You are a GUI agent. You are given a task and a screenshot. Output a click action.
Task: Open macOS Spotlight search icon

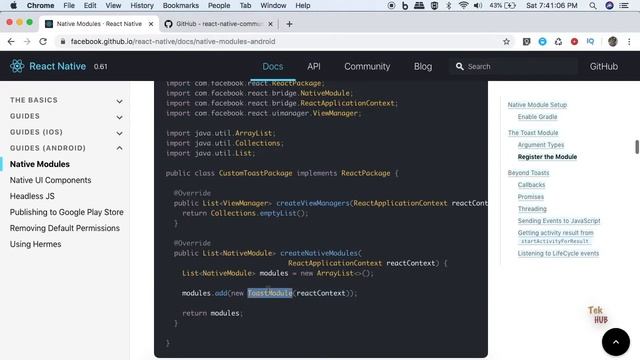pyautogui.click(x=593, y=6)
